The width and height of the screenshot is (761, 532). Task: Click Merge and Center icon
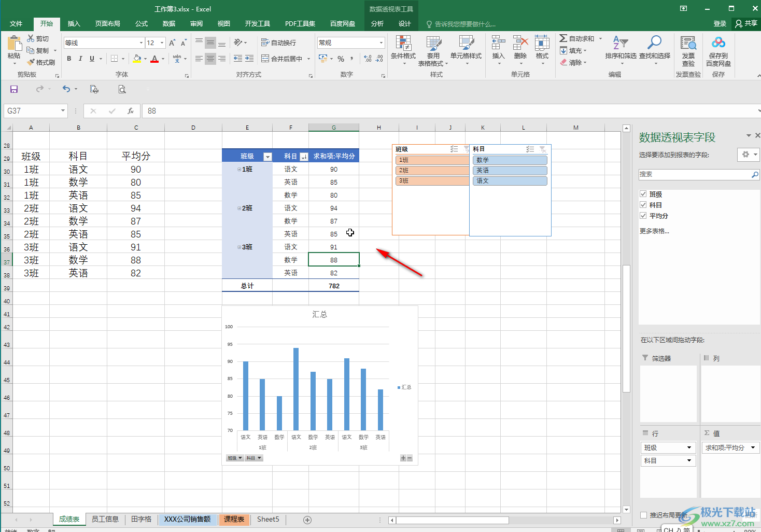(265, 59)
